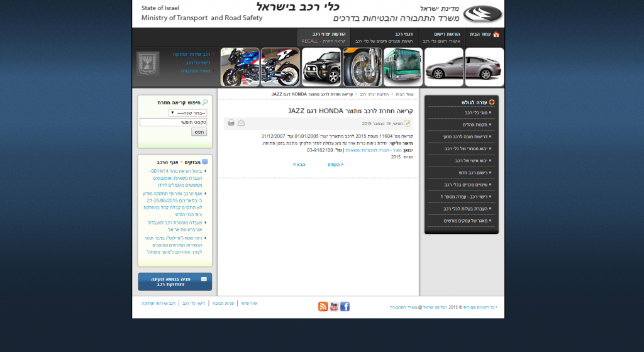Select the silver sedan rear thumbnail

[x=485, y=67]
